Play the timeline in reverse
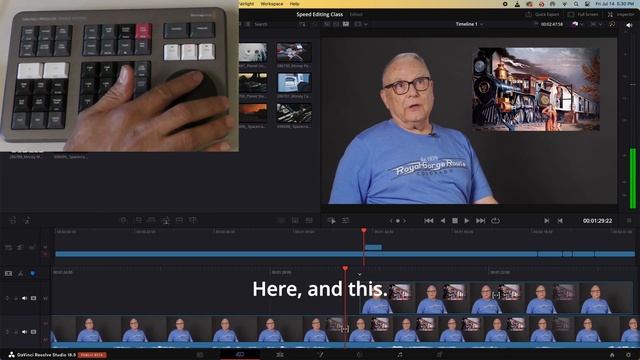 [443, 221]
